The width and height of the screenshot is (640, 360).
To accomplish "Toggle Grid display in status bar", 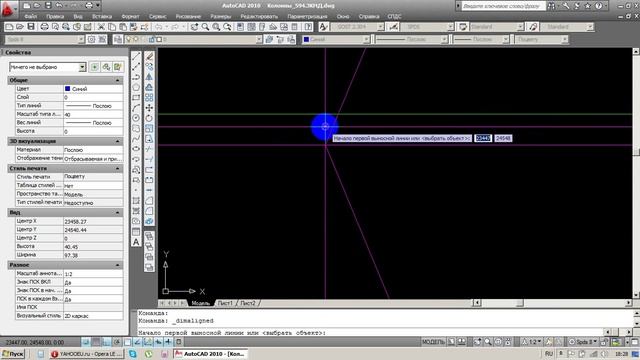I will click(x=96, y=342).
